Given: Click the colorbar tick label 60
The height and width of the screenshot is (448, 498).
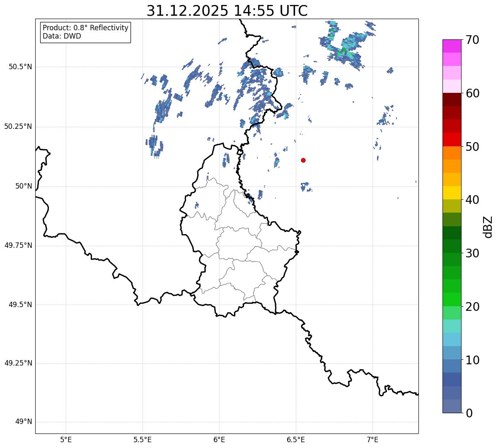Looking at the screenshot, I should tap(472, 93).
